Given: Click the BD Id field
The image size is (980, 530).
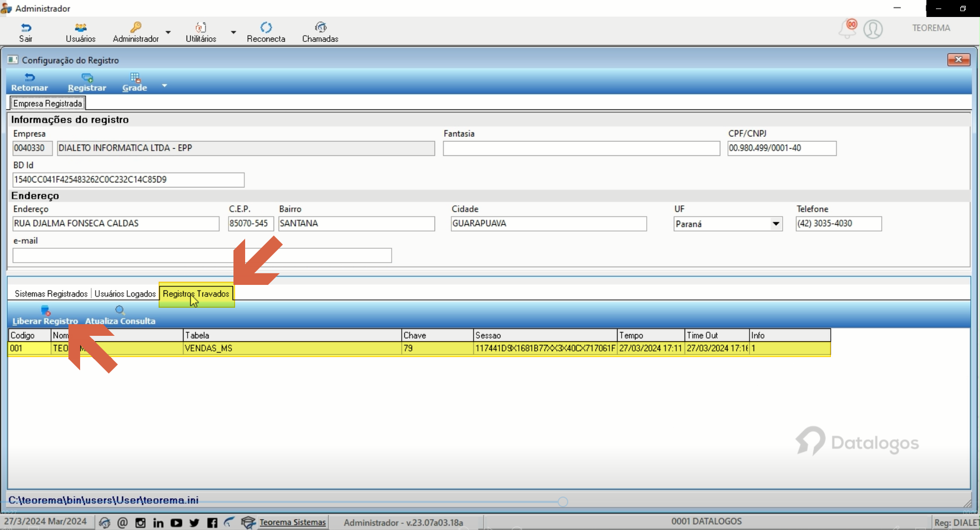Looking at the screenshot, I should point(128,180).
